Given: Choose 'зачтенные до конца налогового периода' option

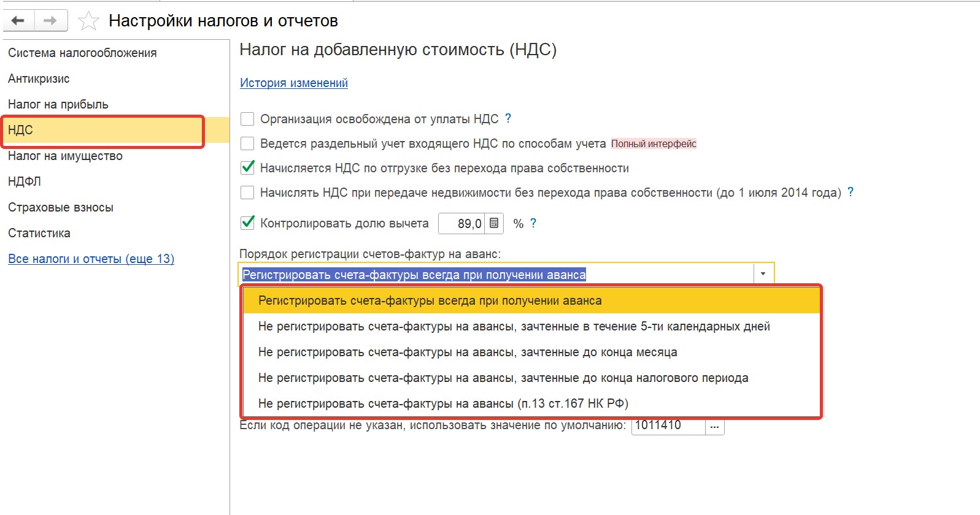Looking at the screenshot, I should click(531, 378).
